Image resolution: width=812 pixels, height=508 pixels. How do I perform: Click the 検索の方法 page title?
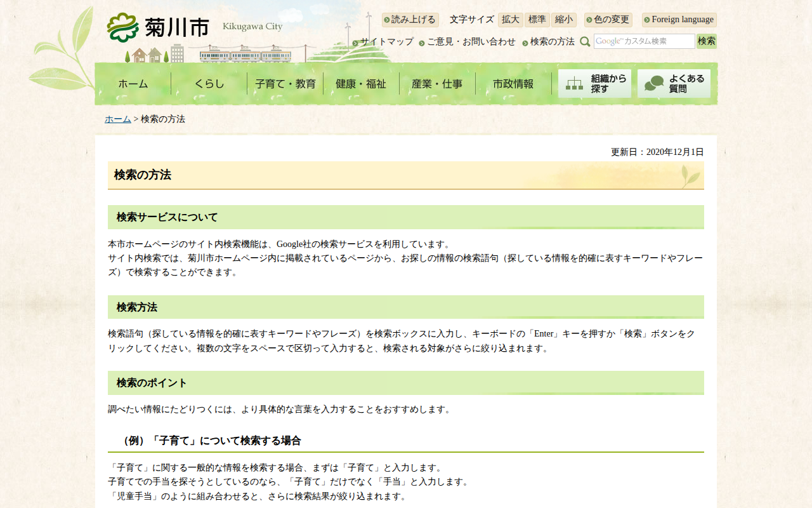coord(143,175)
